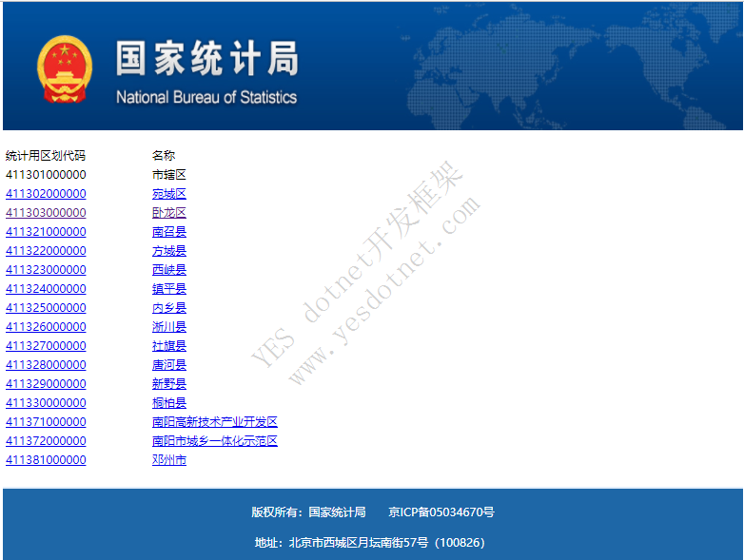Open the 新野县 link

click(x=169, y=384)
